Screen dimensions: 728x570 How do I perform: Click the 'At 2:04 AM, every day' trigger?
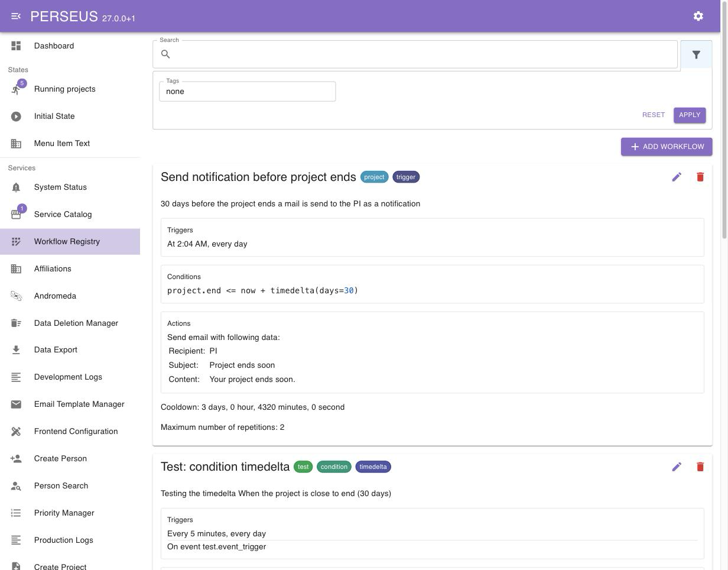(x=207, y=244)
